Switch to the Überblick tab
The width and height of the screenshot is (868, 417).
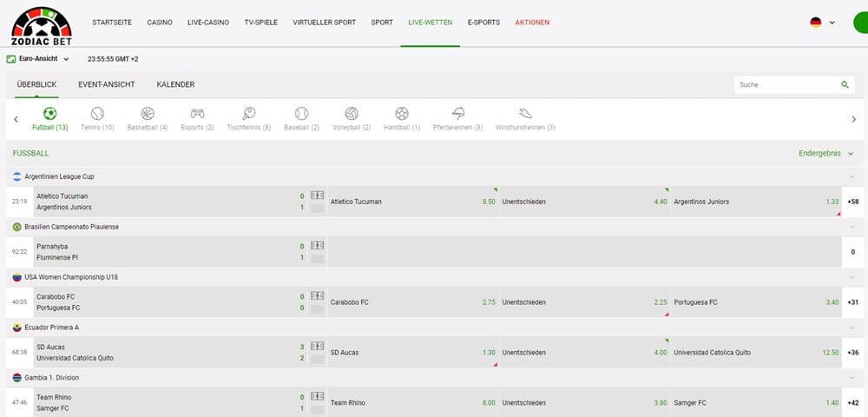[x=36, y=85]
